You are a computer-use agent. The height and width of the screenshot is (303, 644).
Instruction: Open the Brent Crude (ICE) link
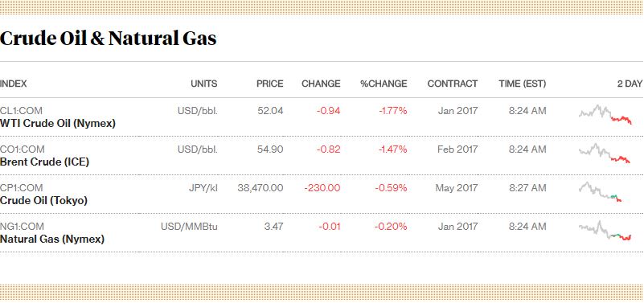tap(44, 162)
